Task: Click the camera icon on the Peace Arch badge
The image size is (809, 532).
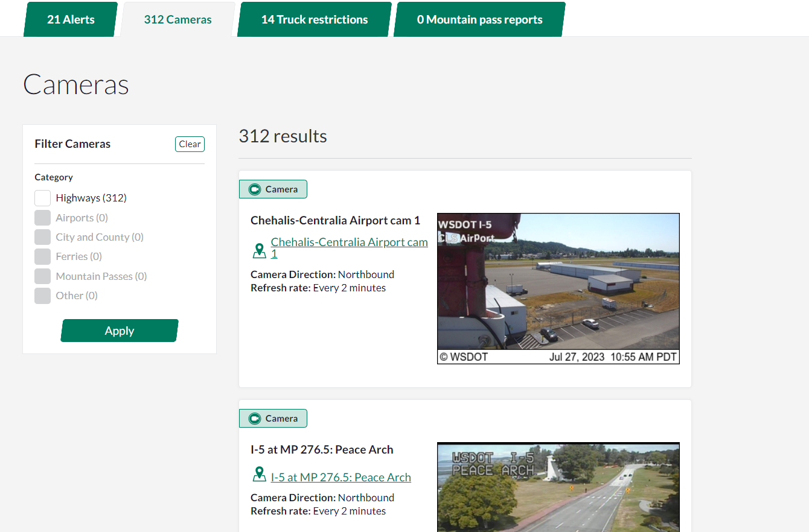Action: click(x=255, y=419)
